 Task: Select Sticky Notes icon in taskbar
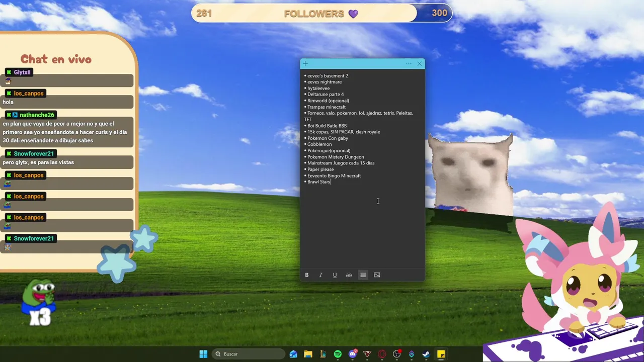pyautogui.click(x=441, y=354)
